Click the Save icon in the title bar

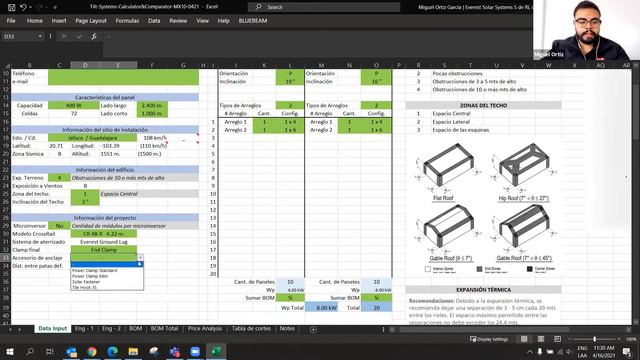tap(11, 7)
